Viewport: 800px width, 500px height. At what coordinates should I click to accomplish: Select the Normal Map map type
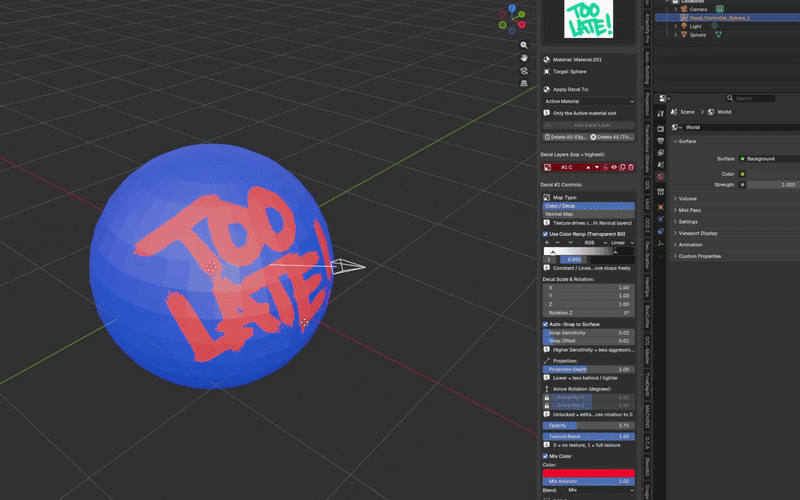click(x=589, y=214)
